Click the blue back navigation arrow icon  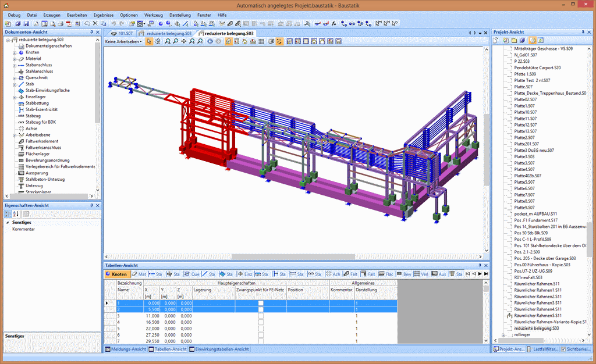[210, 42]
